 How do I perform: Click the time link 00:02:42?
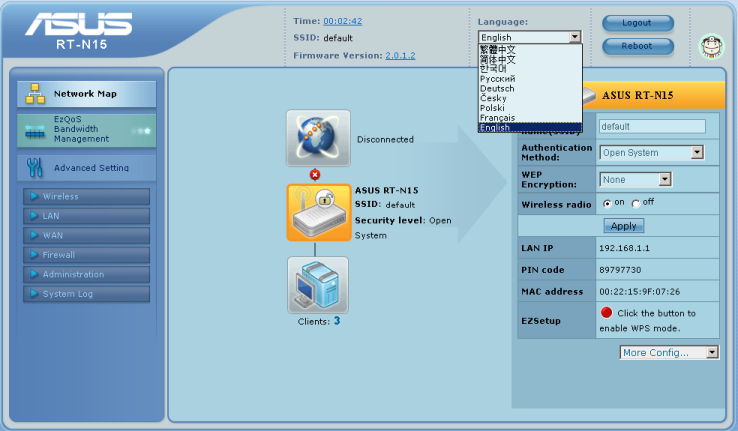tap(343, 21)
